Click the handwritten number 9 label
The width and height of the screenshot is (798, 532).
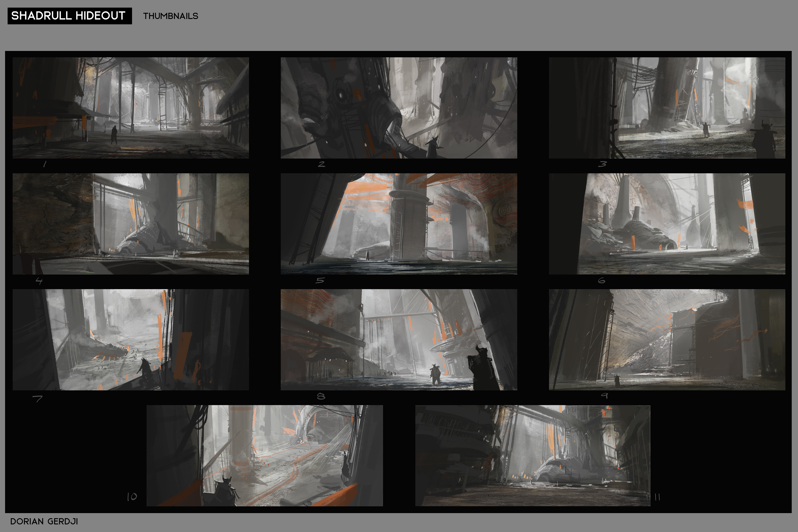point(605,396)
